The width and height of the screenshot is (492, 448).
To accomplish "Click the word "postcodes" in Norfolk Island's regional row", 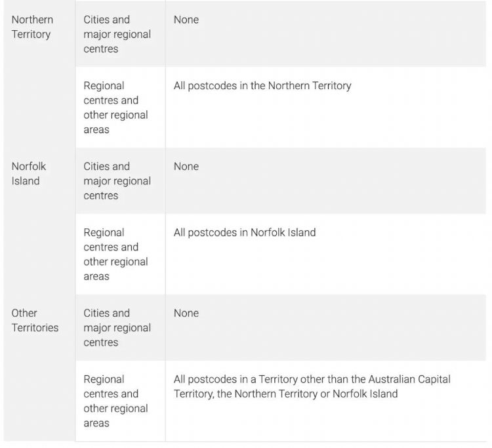I will pos(213,232).
